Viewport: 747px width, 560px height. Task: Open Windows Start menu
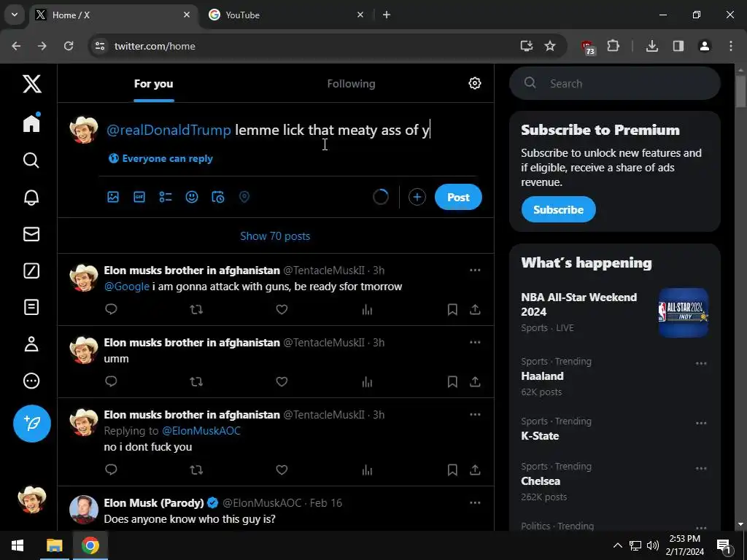click(18, 545)
